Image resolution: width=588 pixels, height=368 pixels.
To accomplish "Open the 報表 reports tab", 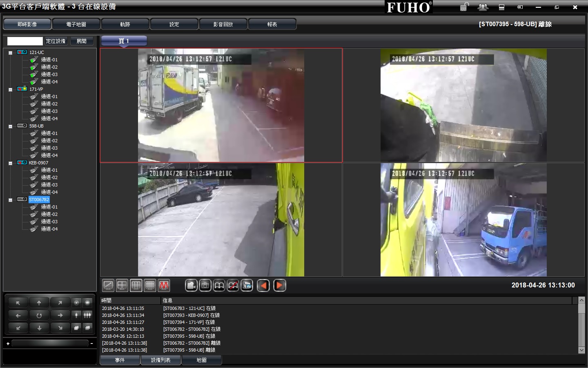I will [x=272, y=25].
